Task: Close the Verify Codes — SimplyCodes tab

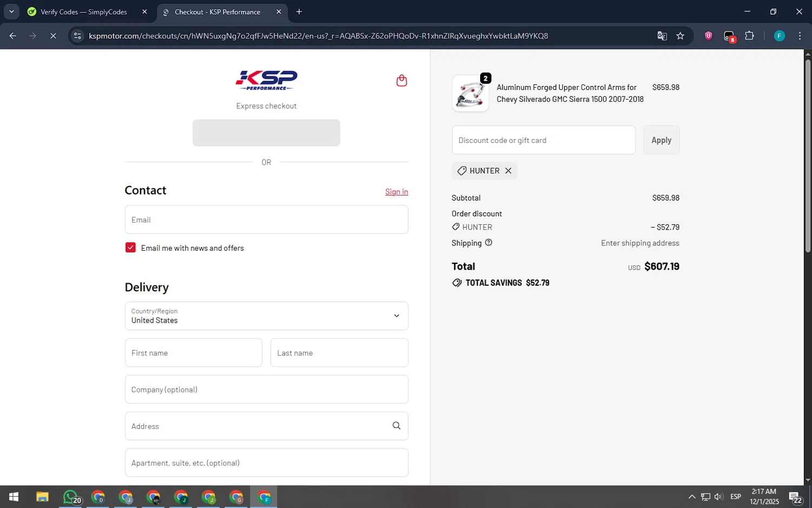Action: point(145,11)
